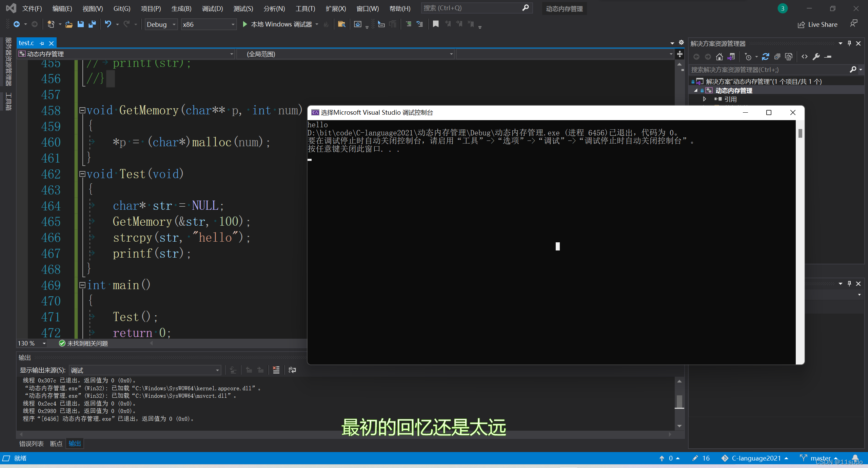Click the Save All toolbar icon
868x468 pixels.
(x=92, y=24)
